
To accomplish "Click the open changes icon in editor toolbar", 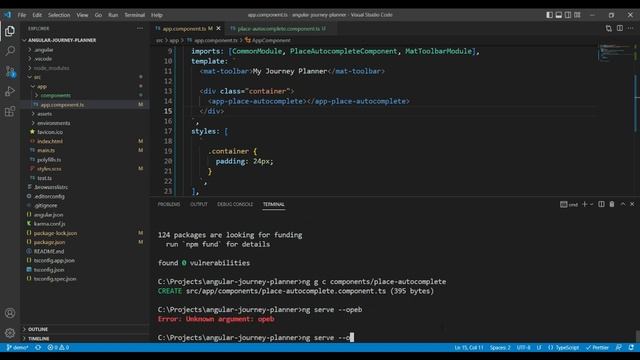I will click(609, 28).
